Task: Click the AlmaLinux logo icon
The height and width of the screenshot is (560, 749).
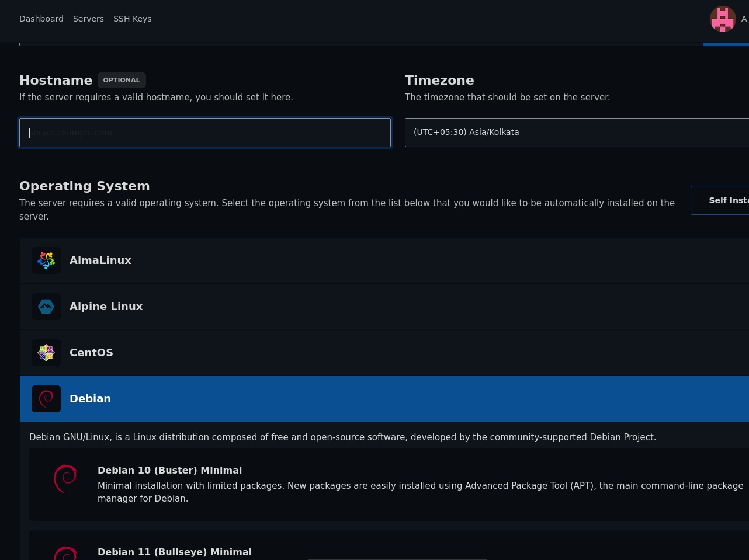Action: click(46, 260)
